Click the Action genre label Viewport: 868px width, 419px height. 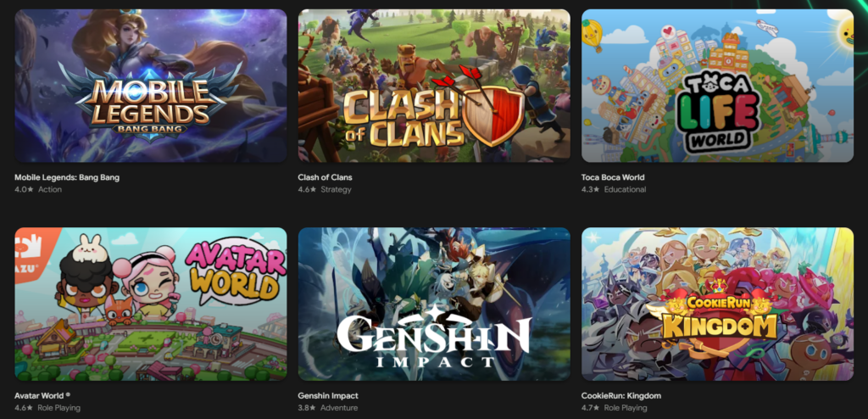tap(50, 189)
